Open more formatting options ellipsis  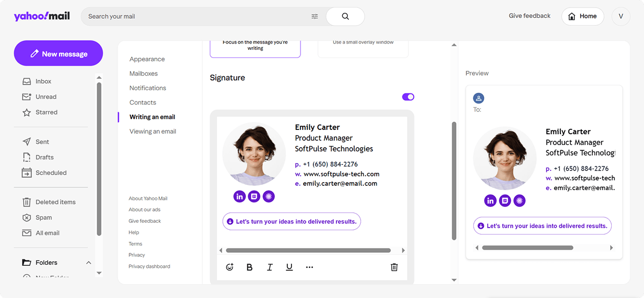(309, 267)
